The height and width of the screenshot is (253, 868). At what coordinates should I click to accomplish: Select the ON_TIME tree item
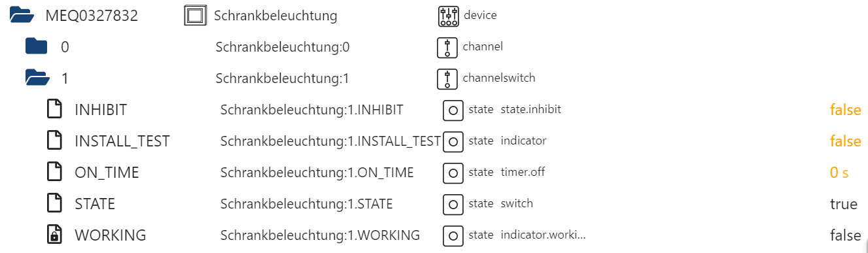click(107, 173)
